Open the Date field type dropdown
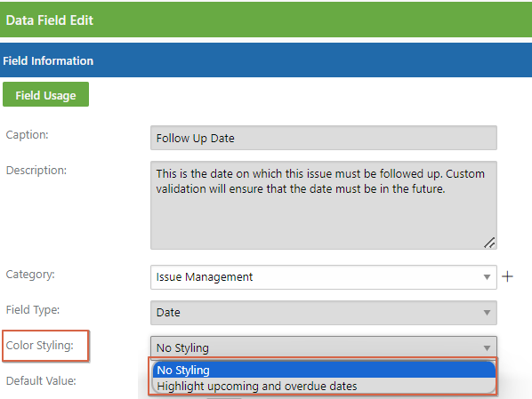Image resolution: width=532 pixels, height=399 pixels. (324, 313)
